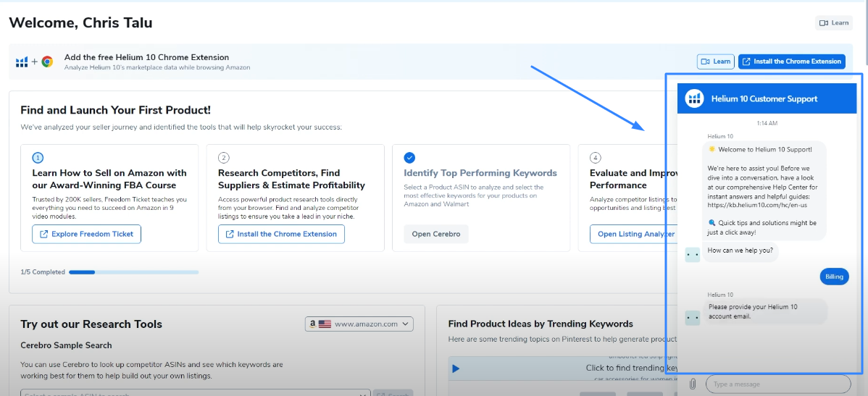868x396 pixels.
Task: Click the bot avatar next to How can we help
Action: [x=693, y=254]
